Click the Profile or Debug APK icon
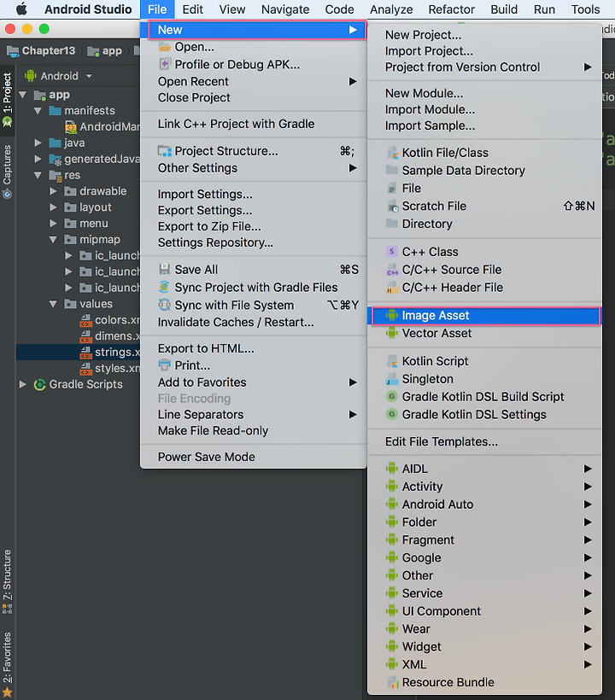Viewport: 615px width, 700px height. 165,64
